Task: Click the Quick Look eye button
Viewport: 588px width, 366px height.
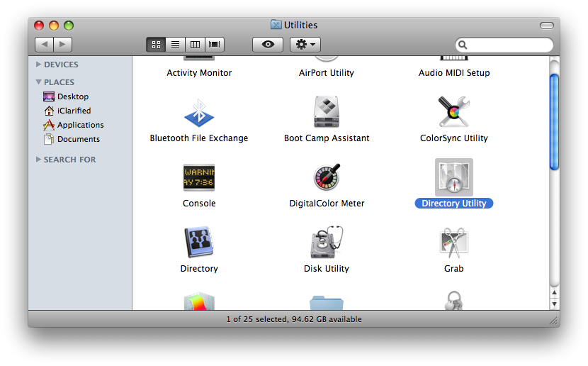Action: coord(268,45)
